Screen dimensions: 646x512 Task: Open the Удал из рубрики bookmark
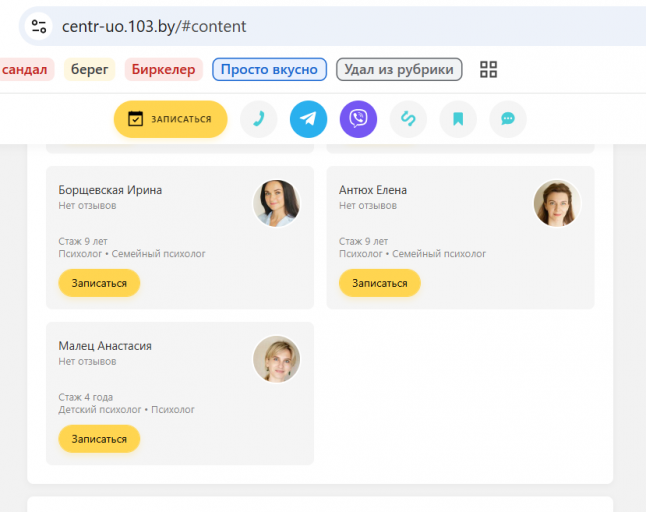[x=399, y=69]
